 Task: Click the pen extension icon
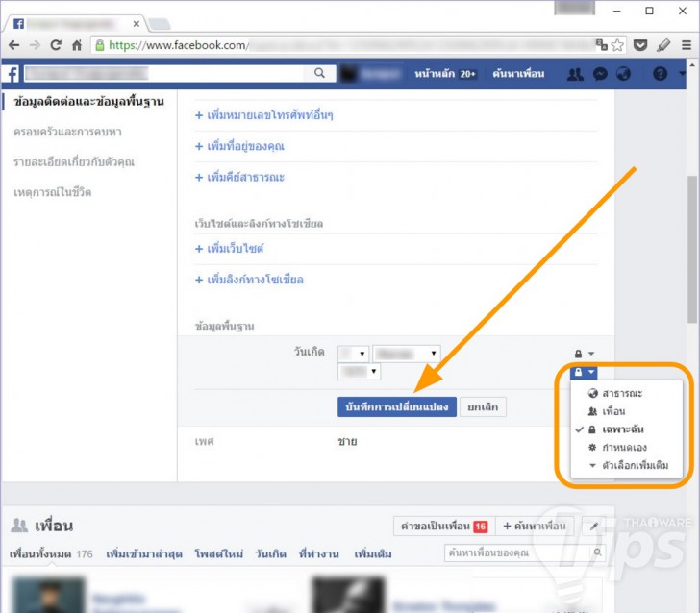coord(663,45)
